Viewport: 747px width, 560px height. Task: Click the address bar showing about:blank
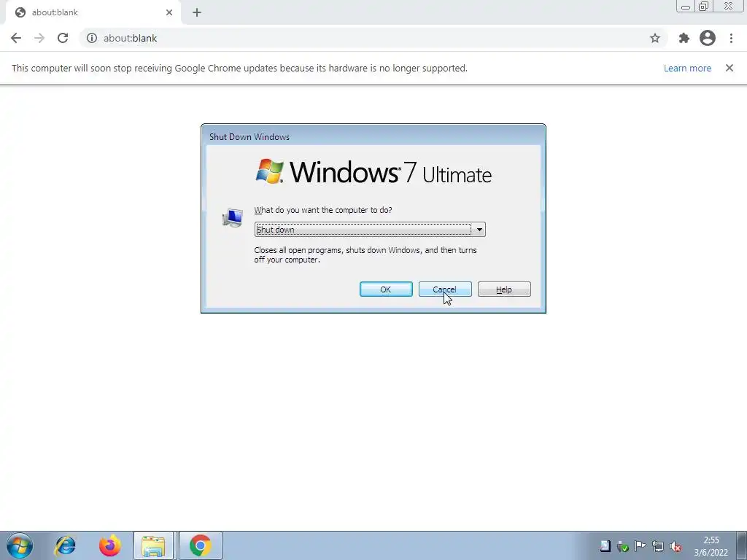coord(373,38)
